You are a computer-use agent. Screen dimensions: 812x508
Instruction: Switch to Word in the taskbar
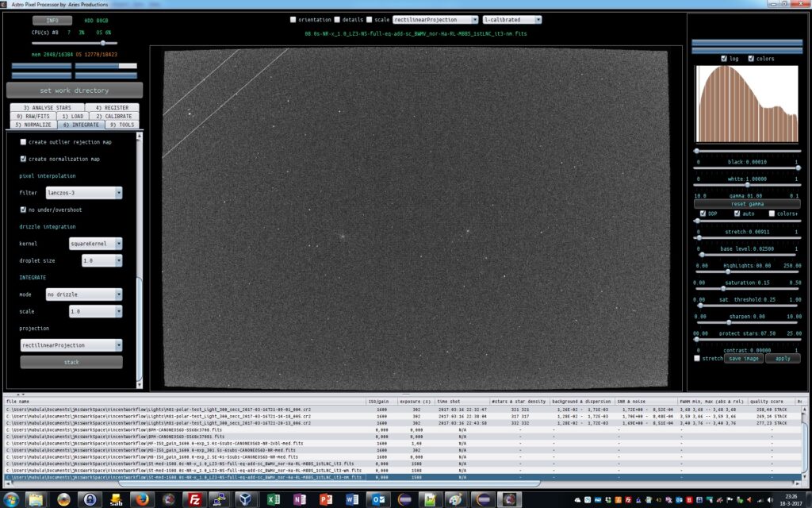(x=353, y=499)
